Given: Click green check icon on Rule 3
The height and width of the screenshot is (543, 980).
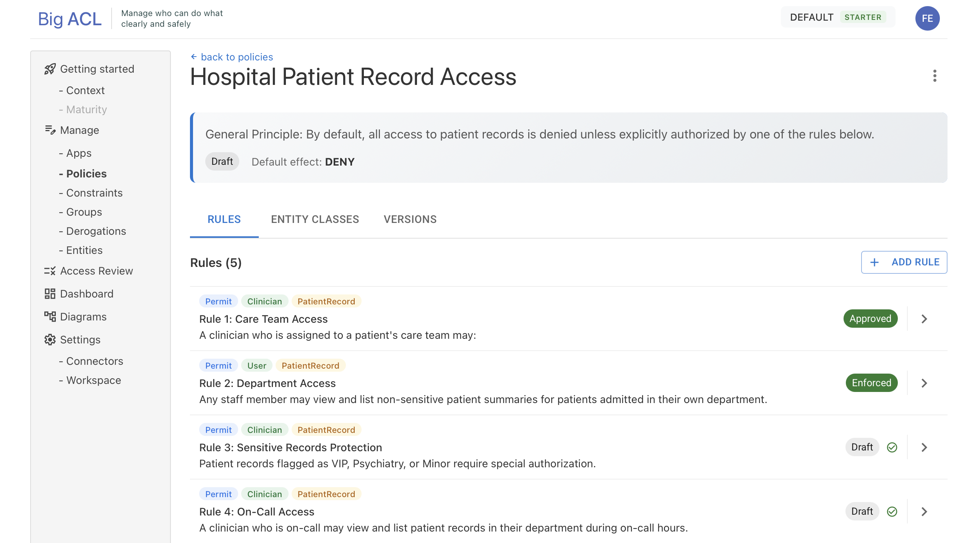Looking at the screenshot, I should 892,447.
